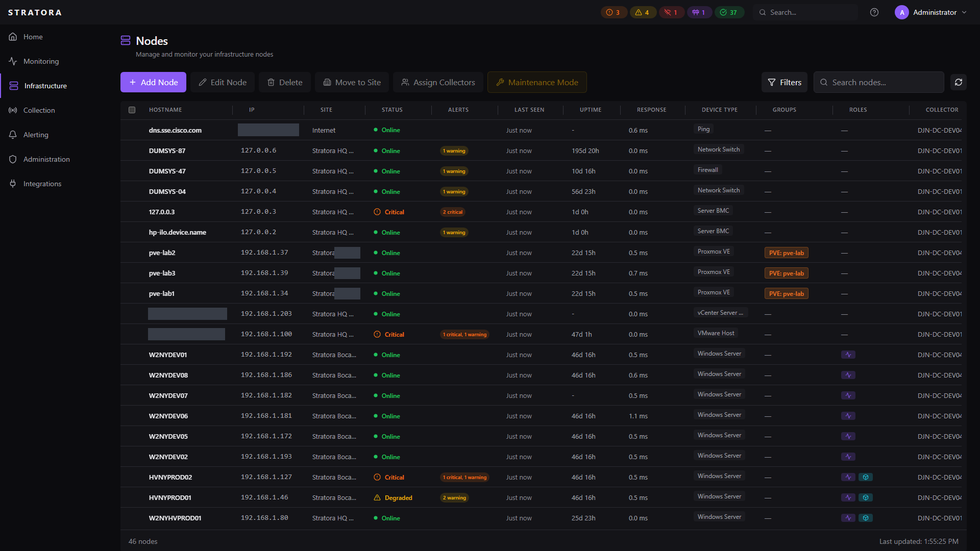Click Assign Collectors button
This screenshot has width=980, height=551.
click(438, 82)
